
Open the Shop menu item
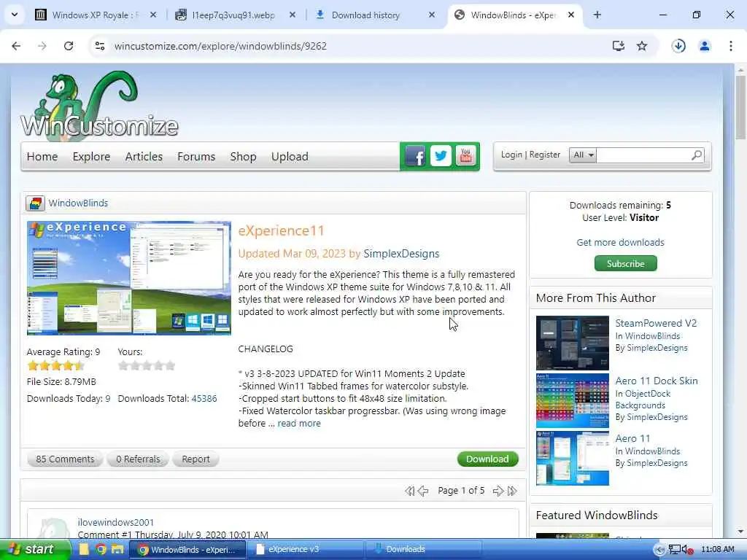tap(243, 157)
